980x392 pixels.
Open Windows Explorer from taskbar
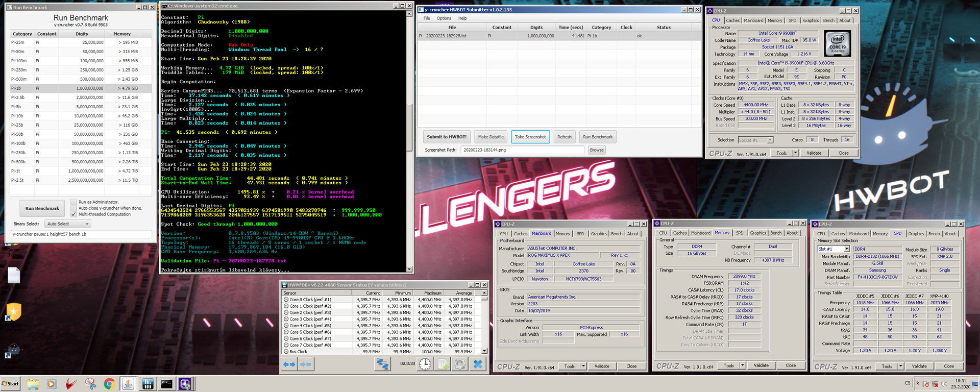33,384
